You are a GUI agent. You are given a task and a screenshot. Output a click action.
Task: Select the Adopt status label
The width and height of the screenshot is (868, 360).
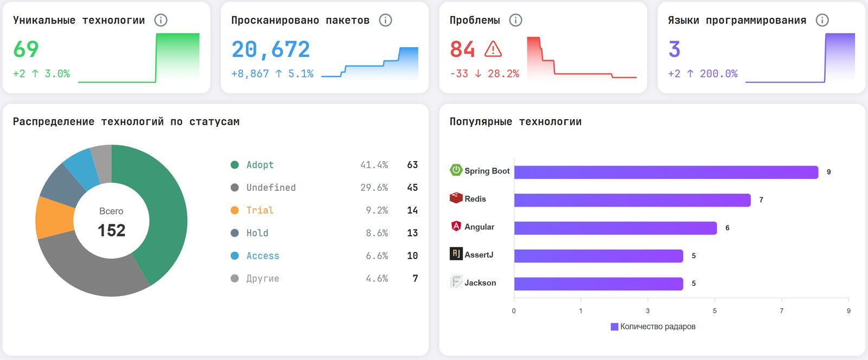click(260, 165)
